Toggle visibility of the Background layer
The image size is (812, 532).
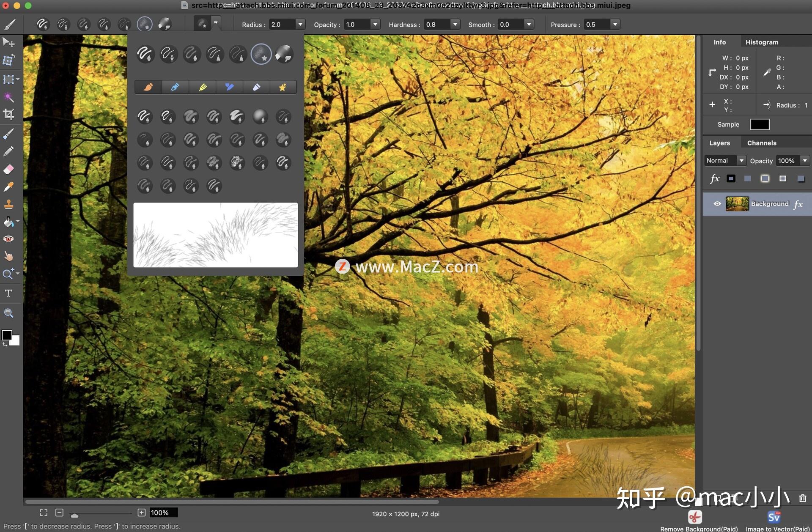(717, 203)
